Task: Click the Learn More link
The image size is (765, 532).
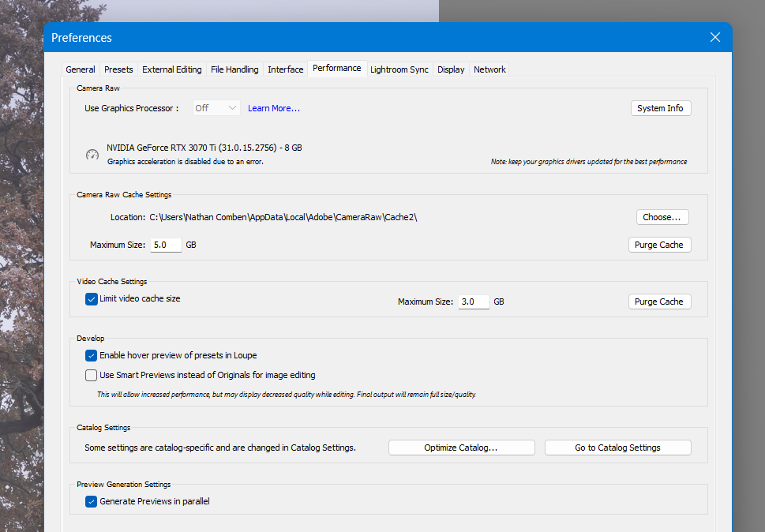Action: click(x=273, y=108)
